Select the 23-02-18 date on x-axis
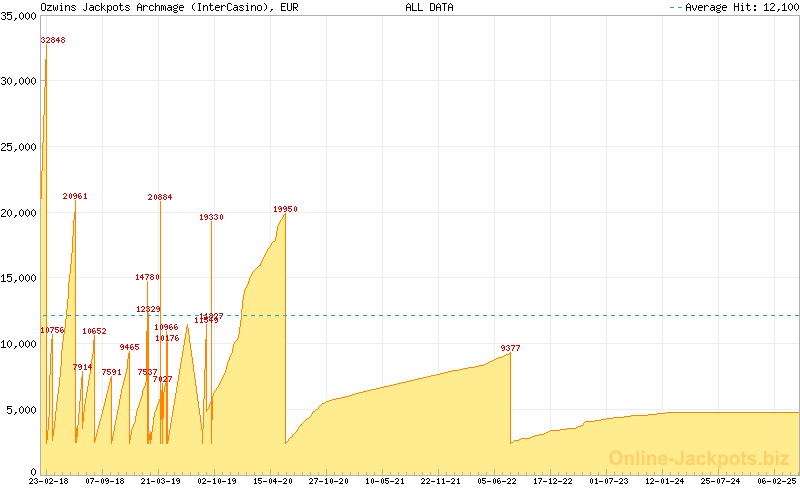 coord(47,481)
